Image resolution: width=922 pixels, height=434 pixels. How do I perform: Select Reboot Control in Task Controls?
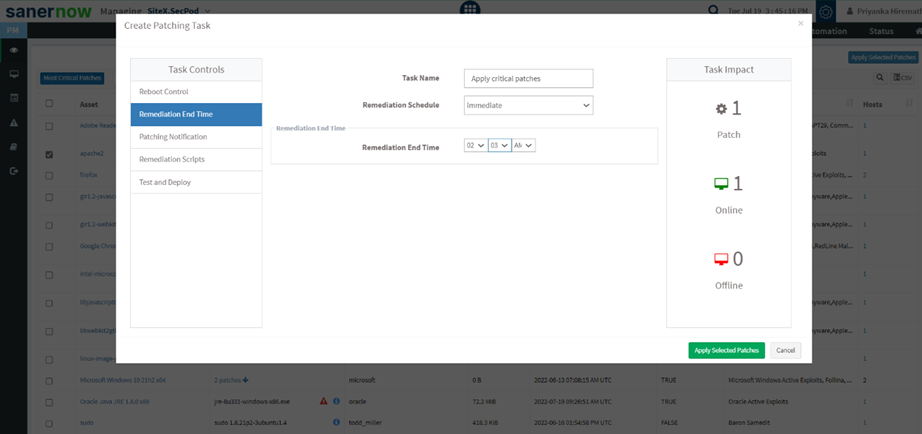tap(196, 92)
